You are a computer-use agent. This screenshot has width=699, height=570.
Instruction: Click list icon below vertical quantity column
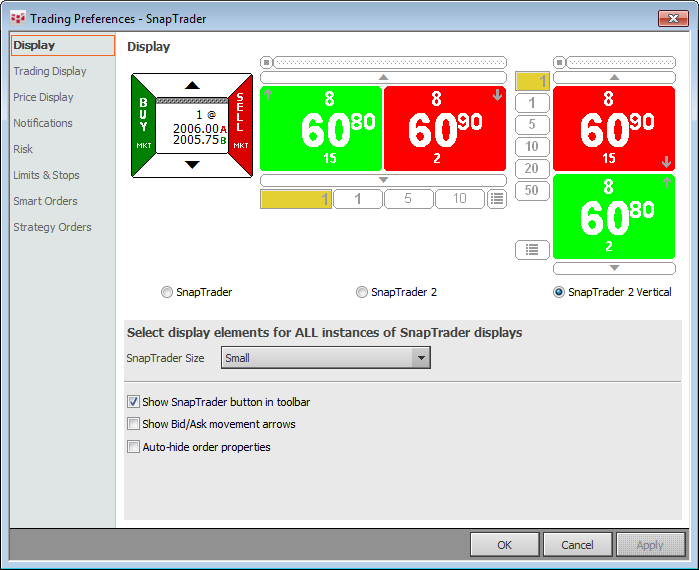(x=532, y=249)
